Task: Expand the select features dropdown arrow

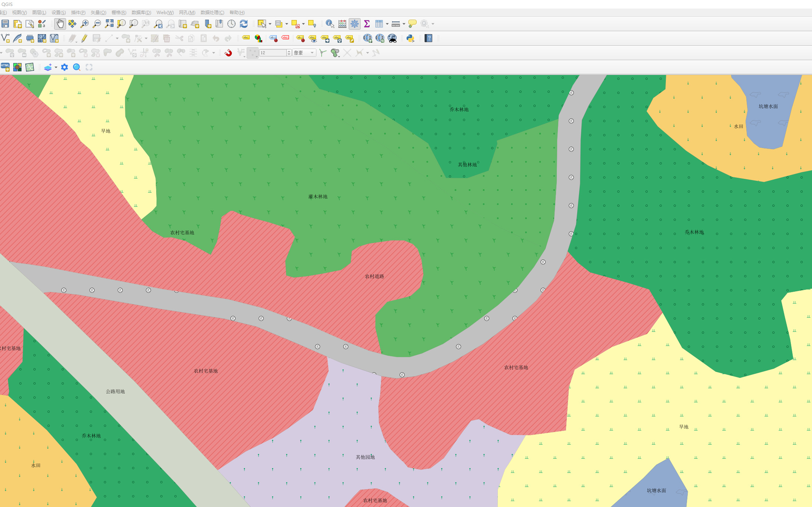Action: [270, 24]
